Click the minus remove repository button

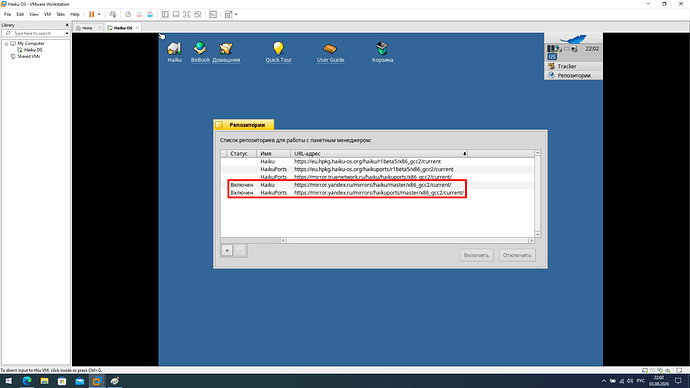(240, 251)
